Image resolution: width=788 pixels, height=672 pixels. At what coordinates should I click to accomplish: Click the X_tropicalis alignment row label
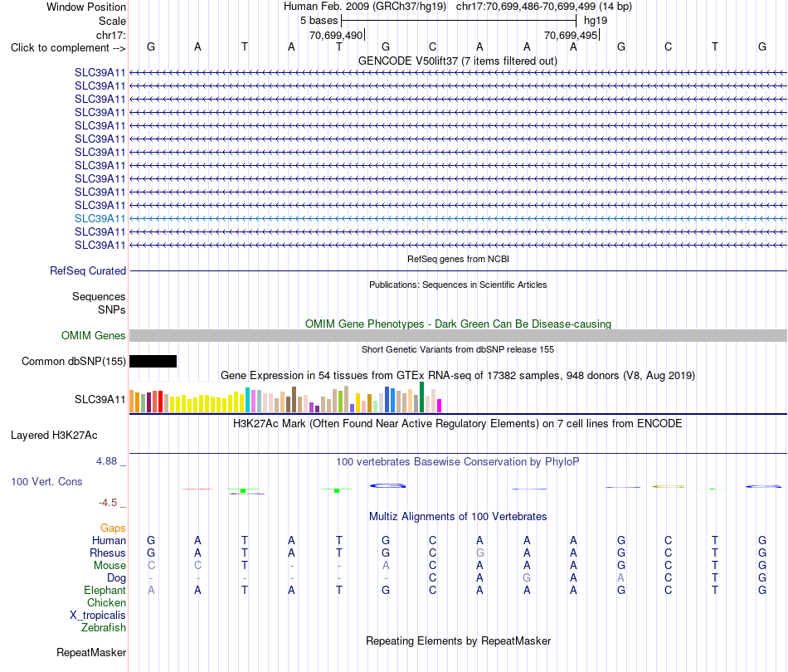[x=98, y=616]
